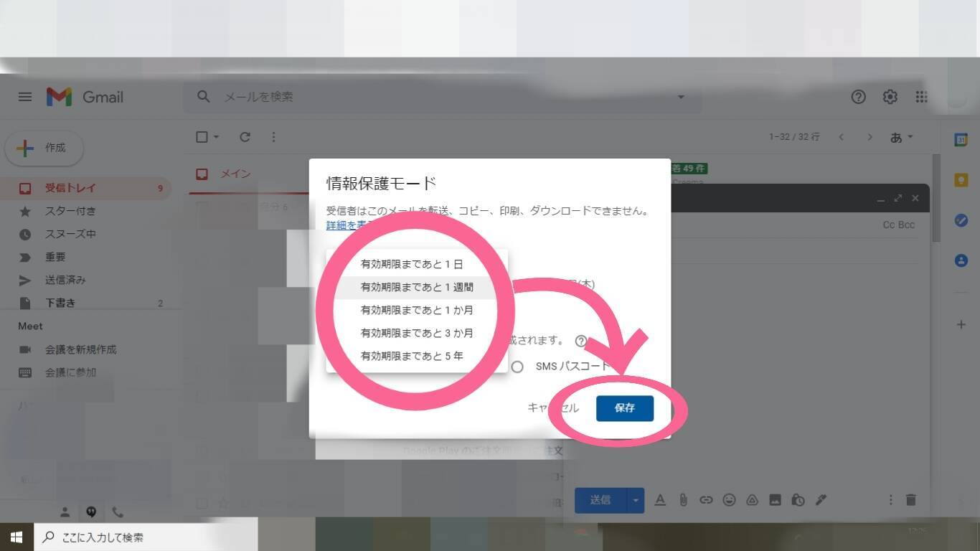Tick the select-all messages checkbox
This screenshot has width=980, height=551.
(202, 137)
